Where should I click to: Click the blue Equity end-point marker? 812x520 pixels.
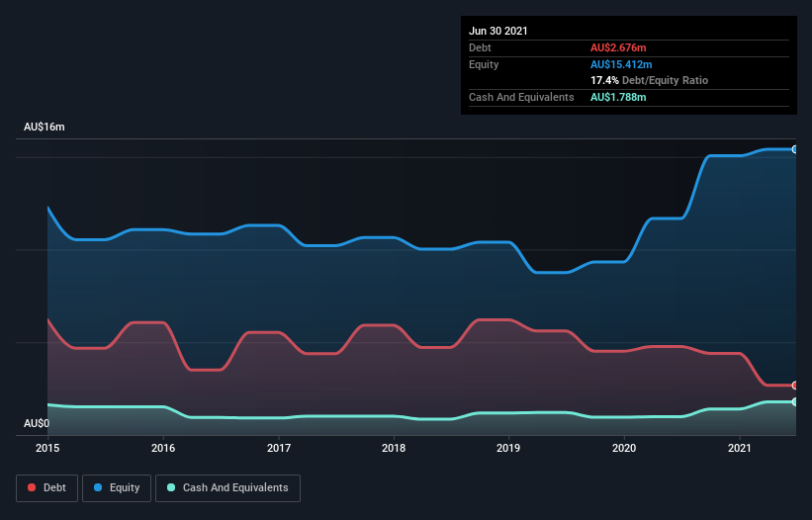pyautogui.click(x=795, y=149)
